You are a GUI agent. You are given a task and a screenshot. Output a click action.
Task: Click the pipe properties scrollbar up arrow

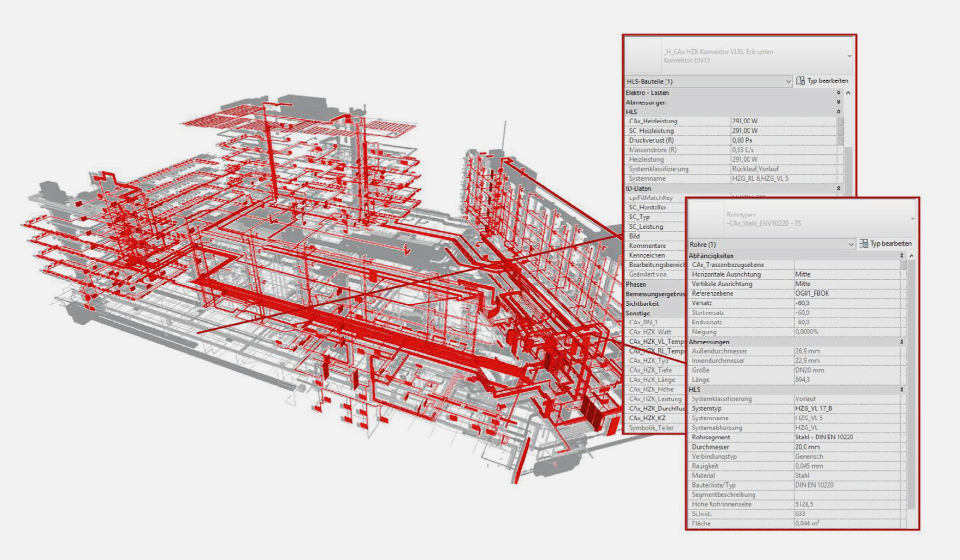pos(911,256)
